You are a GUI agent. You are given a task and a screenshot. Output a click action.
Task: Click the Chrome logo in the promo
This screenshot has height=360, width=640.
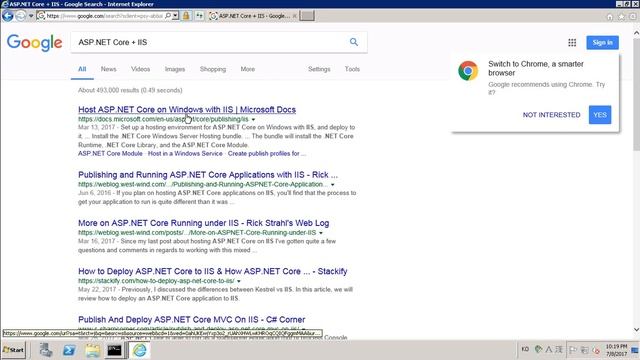468,71
